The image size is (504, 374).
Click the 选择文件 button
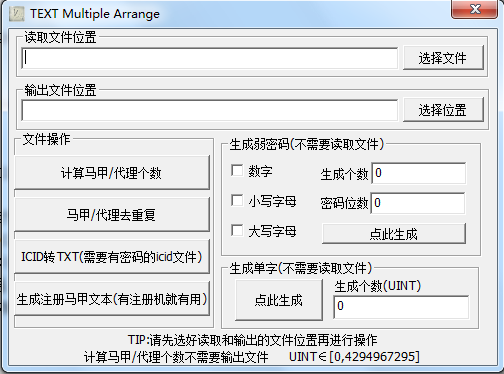(443, 58)
